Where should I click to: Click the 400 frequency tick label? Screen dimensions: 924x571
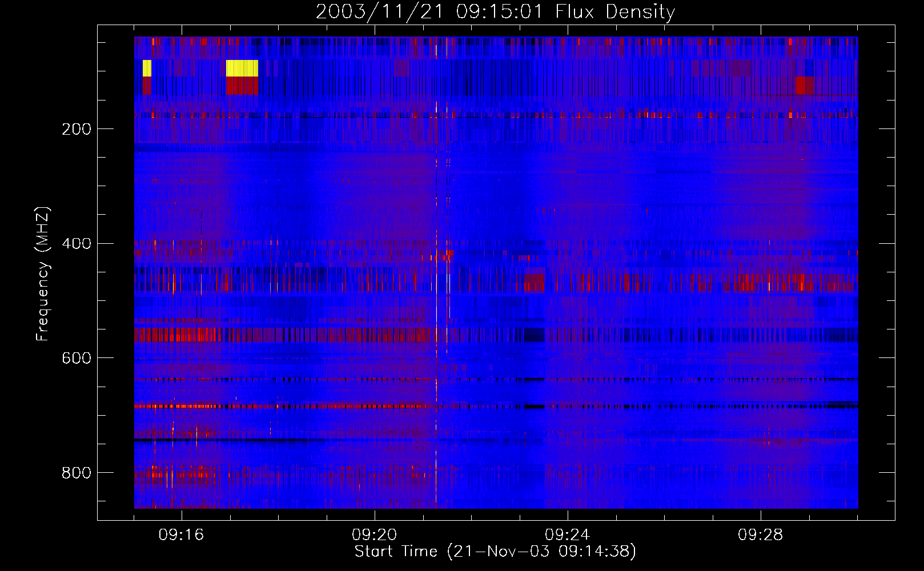click(x=77, y=244)
